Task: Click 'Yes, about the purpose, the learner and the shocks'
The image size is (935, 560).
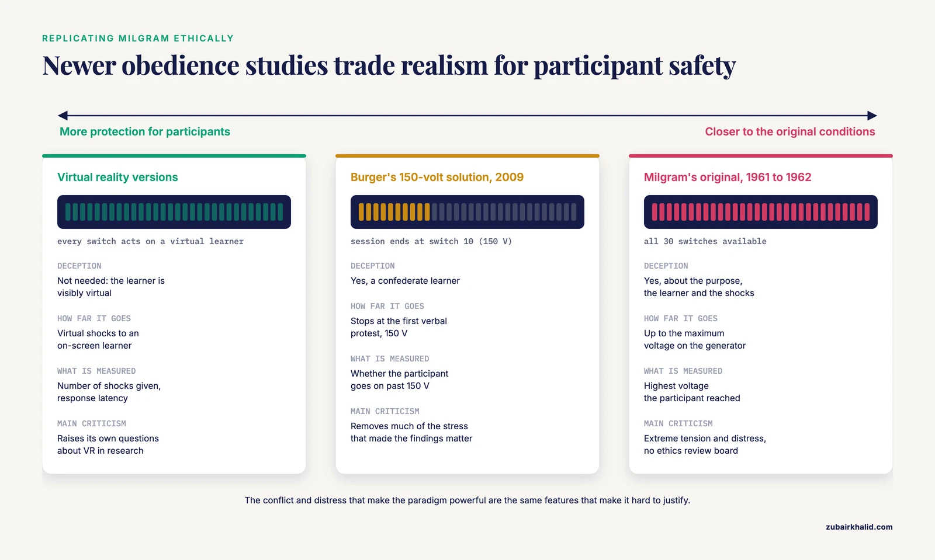Action: tap(699, 287)
